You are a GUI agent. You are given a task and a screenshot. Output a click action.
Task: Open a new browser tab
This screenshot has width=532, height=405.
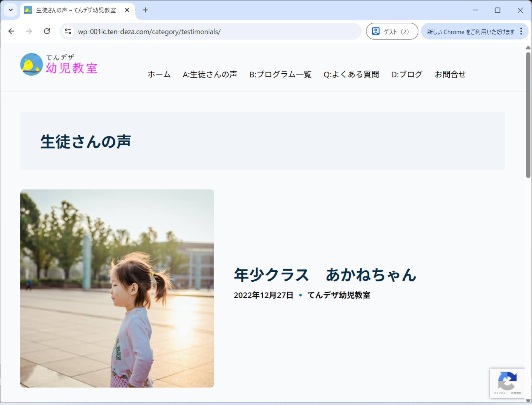(x=145, y=10)
